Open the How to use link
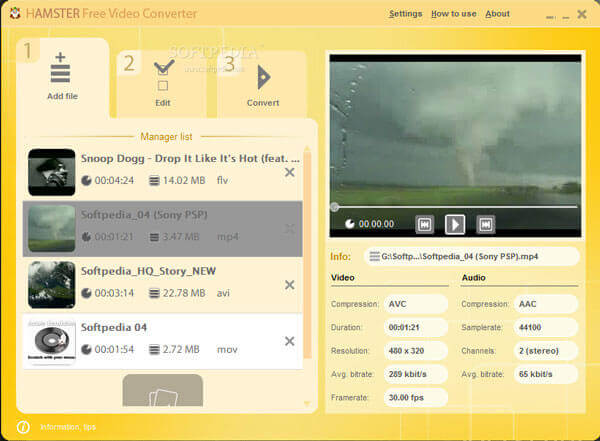600x441 pixels. click(x=454, y=14)
